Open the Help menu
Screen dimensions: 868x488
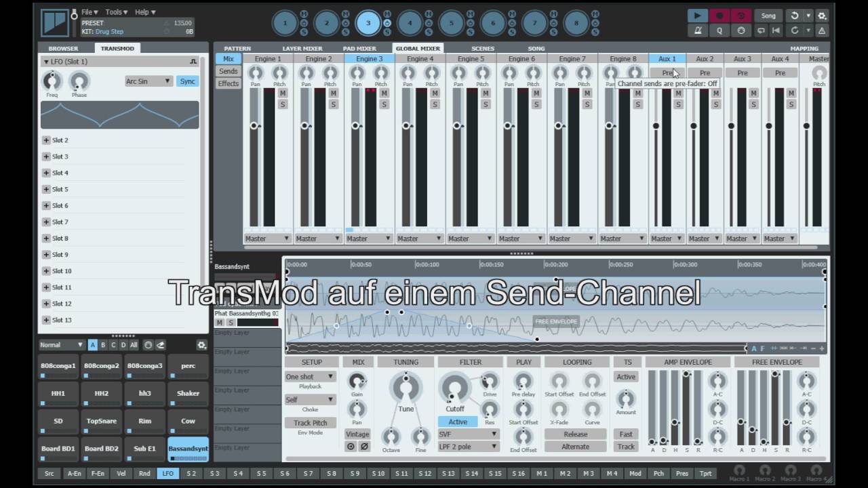145,12
